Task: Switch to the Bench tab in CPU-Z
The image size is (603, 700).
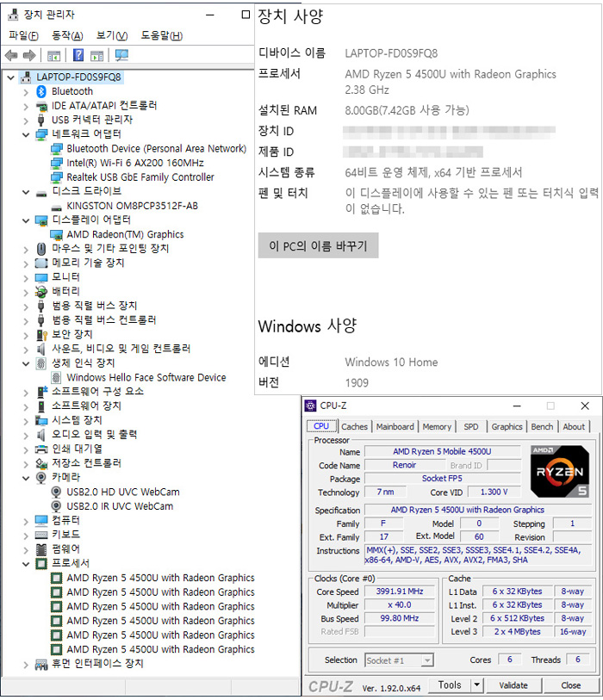Action: (x=542, y=426)
